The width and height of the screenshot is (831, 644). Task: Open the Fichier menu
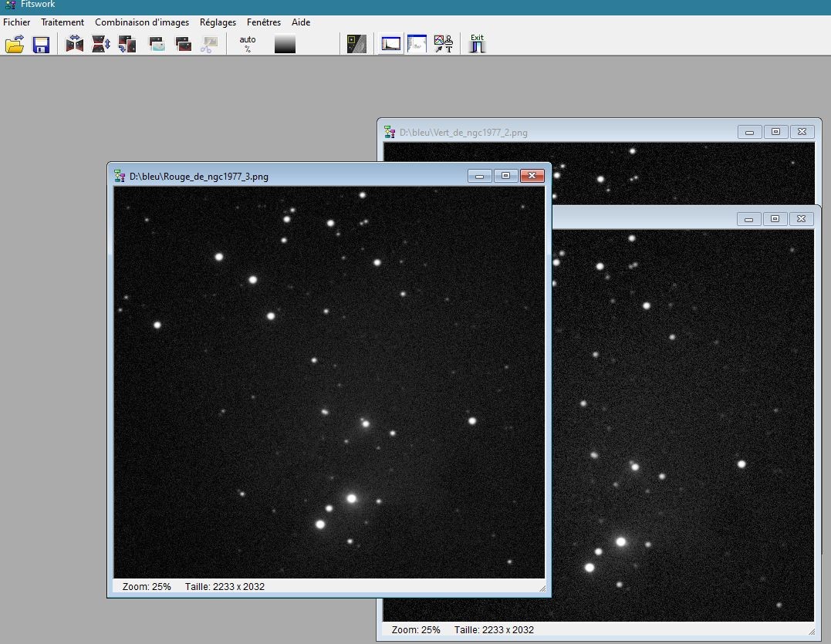pos(16,22)
